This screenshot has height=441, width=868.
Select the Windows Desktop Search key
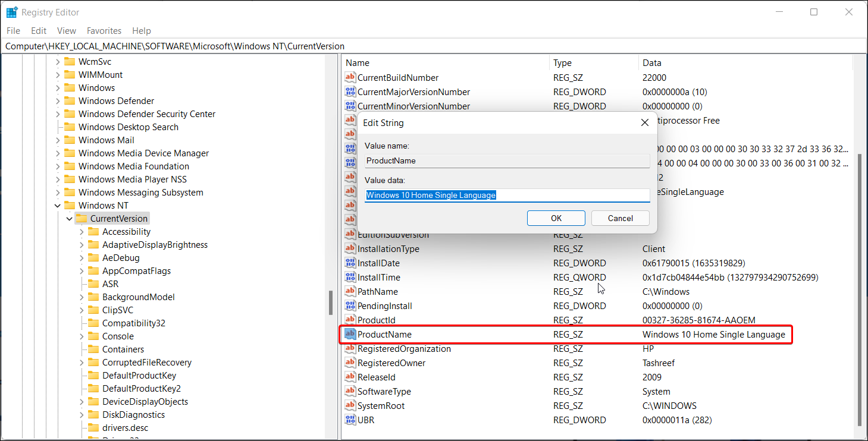pos(129,127)
